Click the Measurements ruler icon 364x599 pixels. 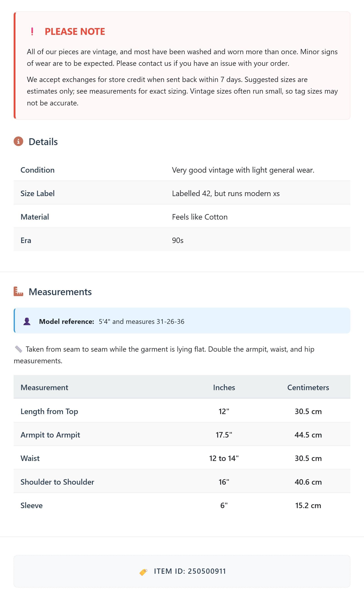[x=18, y=292]
